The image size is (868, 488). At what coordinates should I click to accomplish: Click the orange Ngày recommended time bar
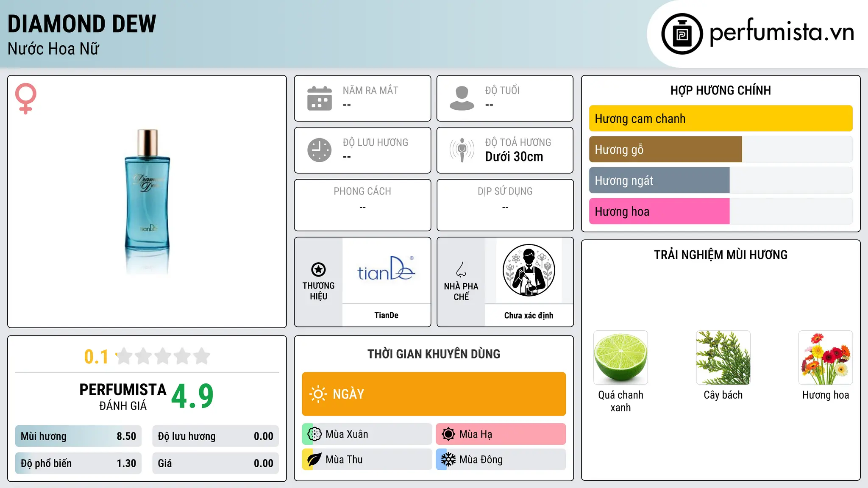point(434,394)
